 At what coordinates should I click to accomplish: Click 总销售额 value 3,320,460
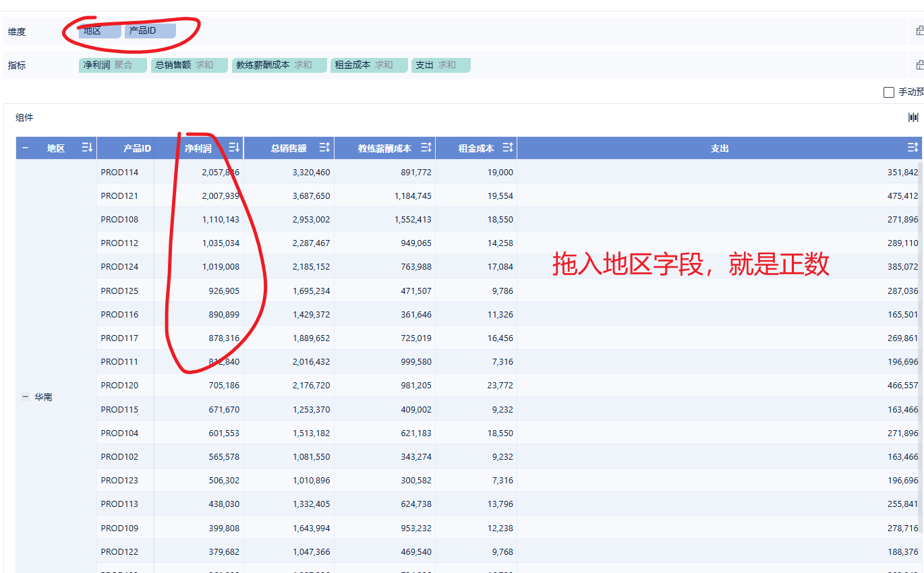[312, 172]
